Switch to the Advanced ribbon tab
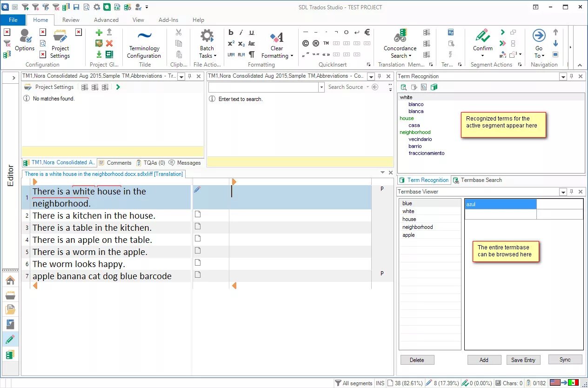Image resolution: width=588 pixels, height=388 pixels. tap(106, 20)
